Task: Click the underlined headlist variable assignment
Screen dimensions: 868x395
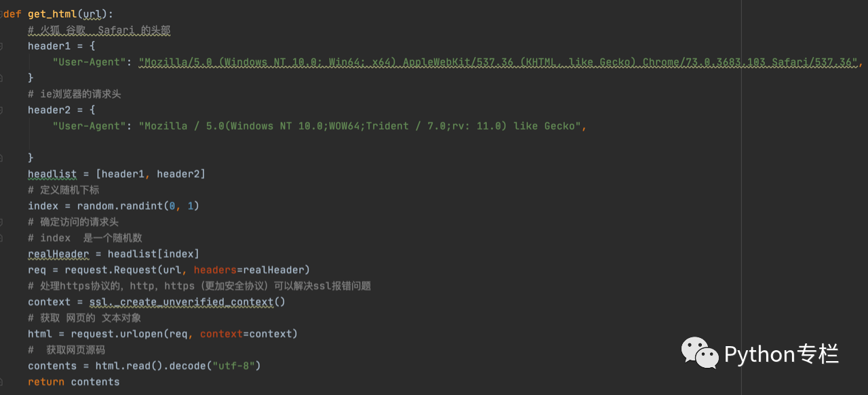Action: (x=52, y=174)
